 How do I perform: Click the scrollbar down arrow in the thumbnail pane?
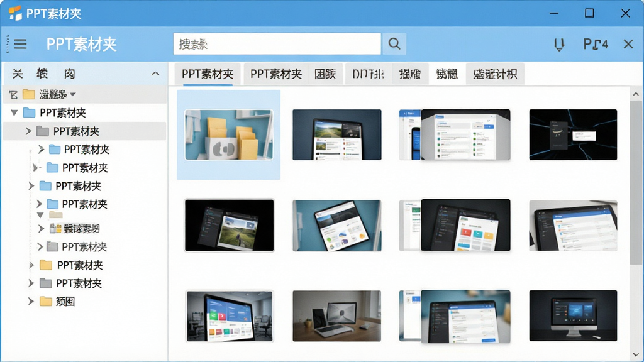(x=636, y=354)
